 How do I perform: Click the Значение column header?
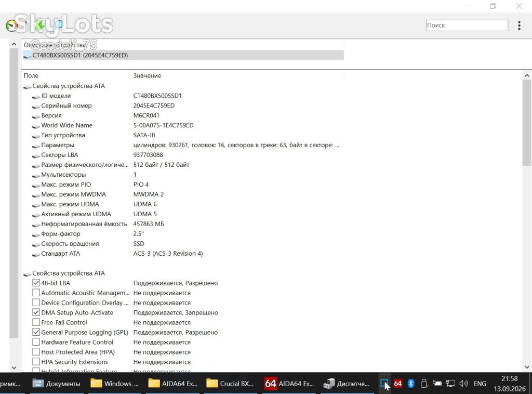(237, 76)
